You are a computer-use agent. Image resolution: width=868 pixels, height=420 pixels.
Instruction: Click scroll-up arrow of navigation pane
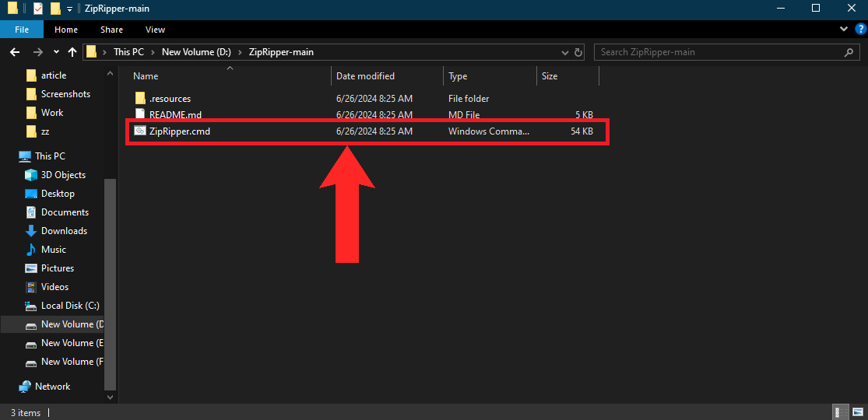[111, 72]
